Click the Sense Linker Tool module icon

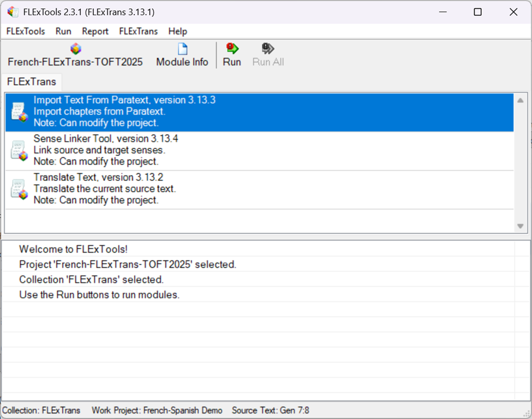click(19, 151)
